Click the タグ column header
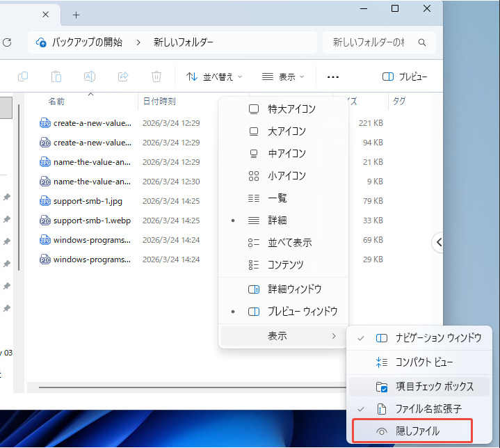 (x=399, y=102)
